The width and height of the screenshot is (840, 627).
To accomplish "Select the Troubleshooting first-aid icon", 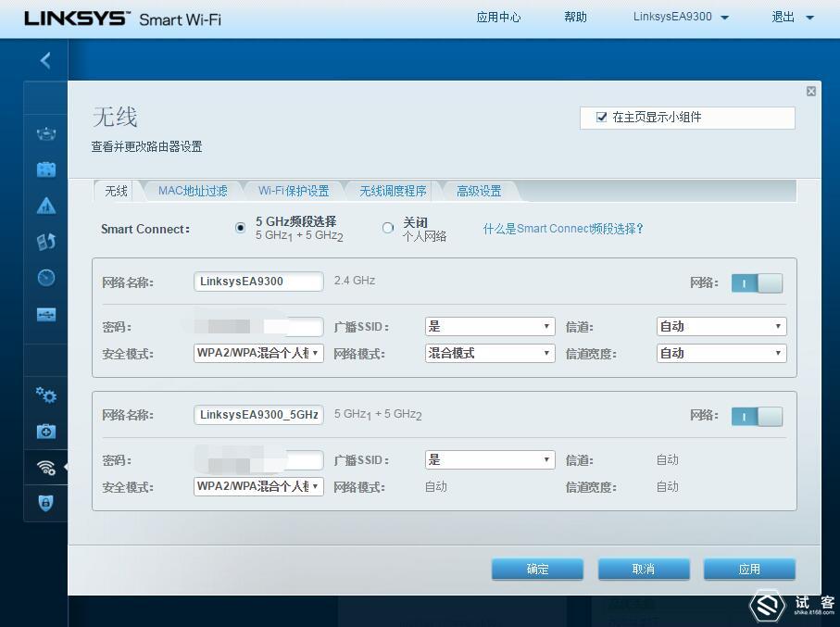I will (44, 431).
